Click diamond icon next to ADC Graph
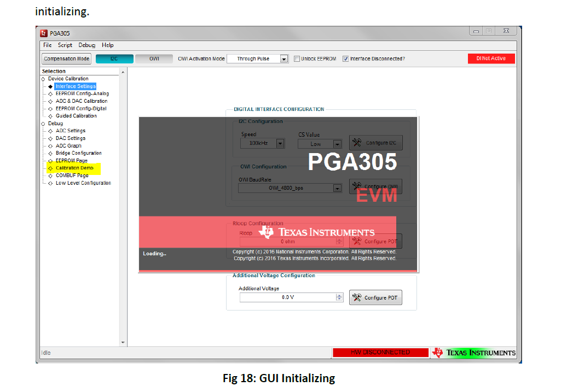The height and width of the screenshot is (392, 567). (50, 147)
